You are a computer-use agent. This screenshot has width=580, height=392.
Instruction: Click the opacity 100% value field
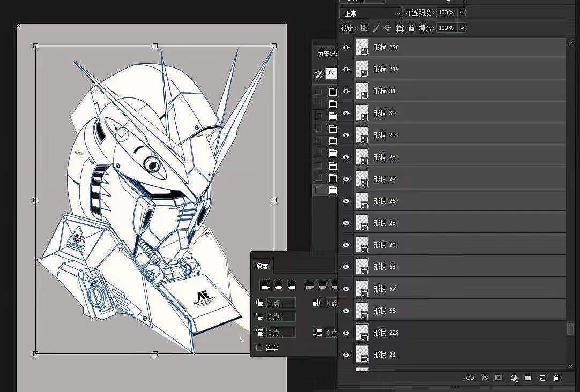pyautogui.click(x=447, y=12)
